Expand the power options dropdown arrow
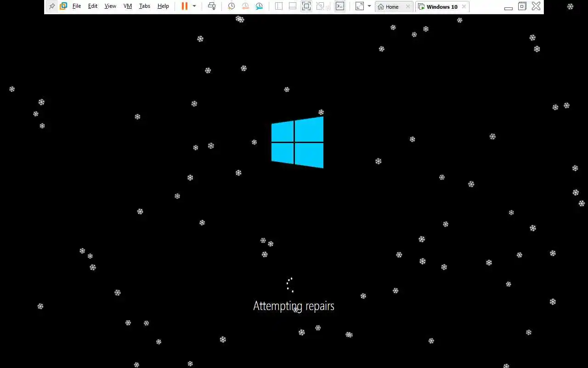The image size is (588, 368). point(194,6)
